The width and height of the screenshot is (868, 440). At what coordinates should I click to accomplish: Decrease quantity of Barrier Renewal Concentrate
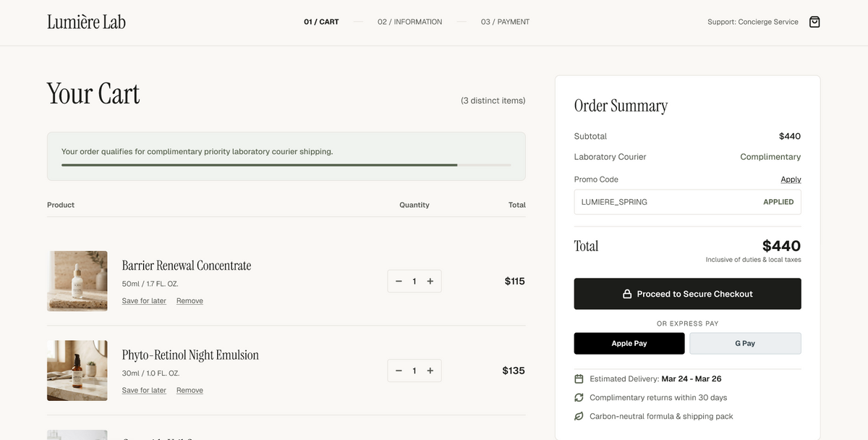click(x=399, y=281)
